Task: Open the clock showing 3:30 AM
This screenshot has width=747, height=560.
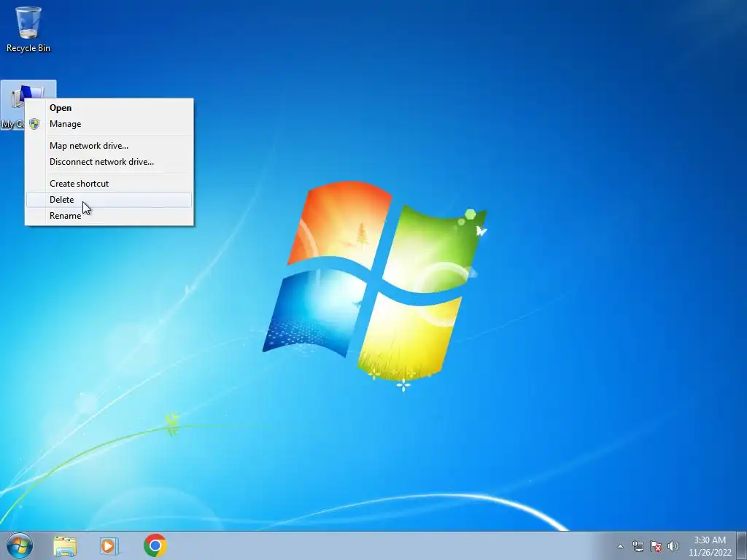Action: (x=710, y=546)
